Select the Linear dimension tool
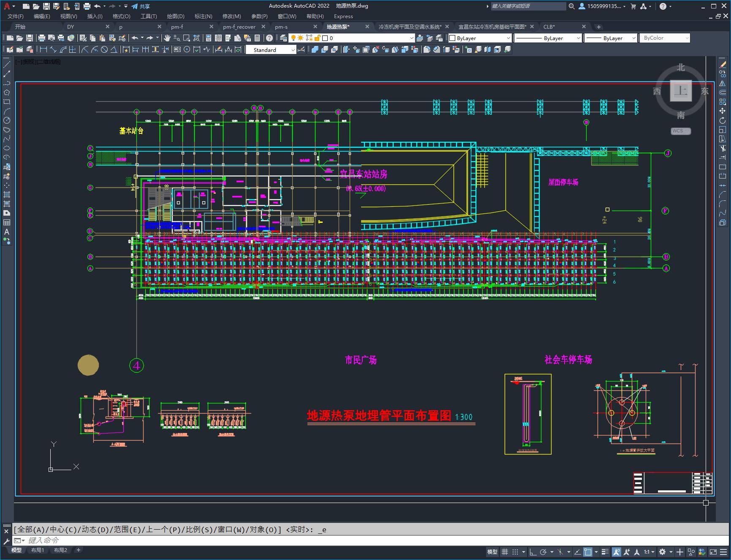This screenshot has width=731, height=560. click(43, 50)
